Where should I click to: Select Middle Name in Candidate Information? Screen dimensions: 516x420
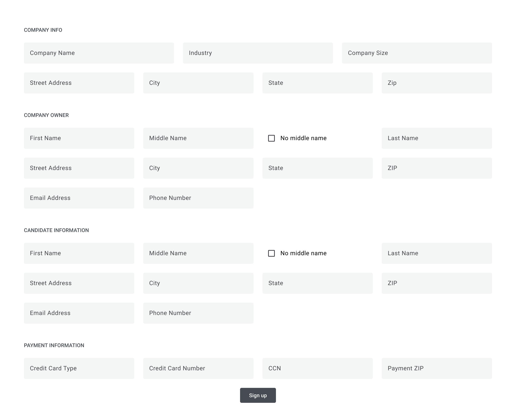point(198,253)
